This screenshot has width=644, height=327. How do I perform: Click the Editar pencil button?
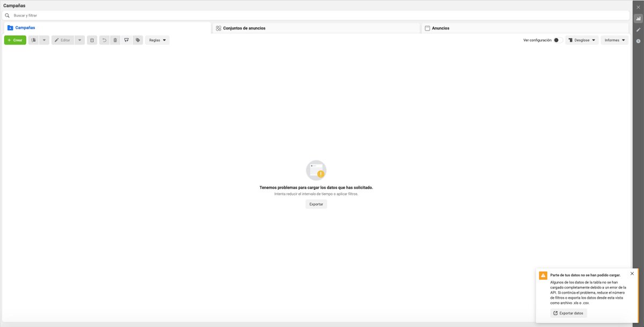point(62,40)
